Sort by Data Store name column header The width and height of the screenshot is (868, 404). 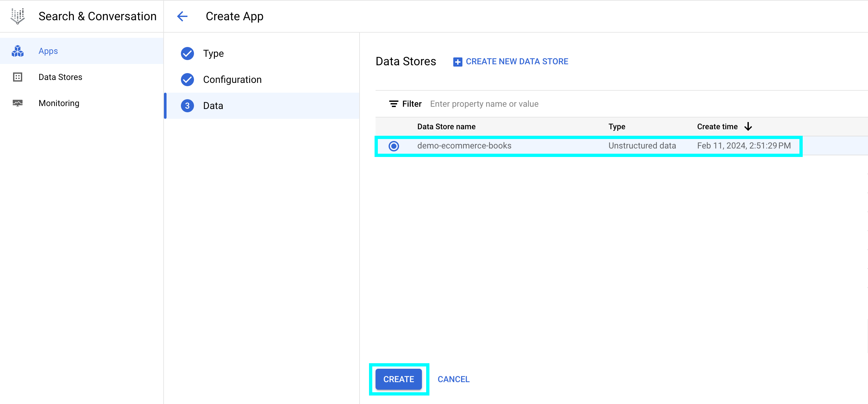pyautogui.click(x=446, y=127)
